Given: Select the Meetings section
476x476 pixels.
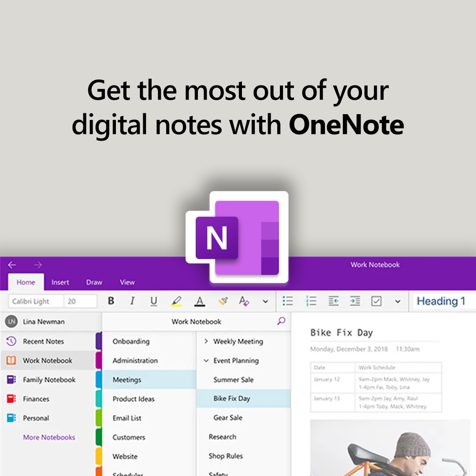Looking at the screenshot, I should pyautogui.click(x=149, y=379).
